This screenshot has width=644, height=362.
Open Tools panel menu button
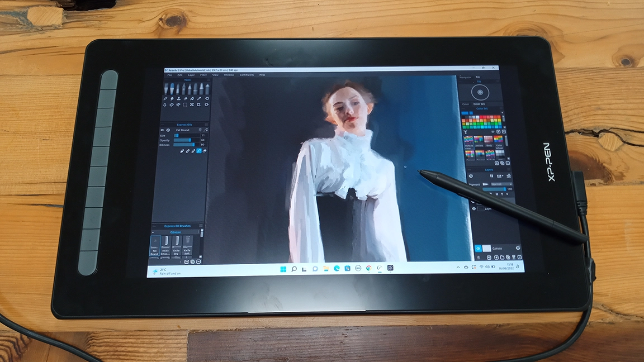tap(209, 80)
